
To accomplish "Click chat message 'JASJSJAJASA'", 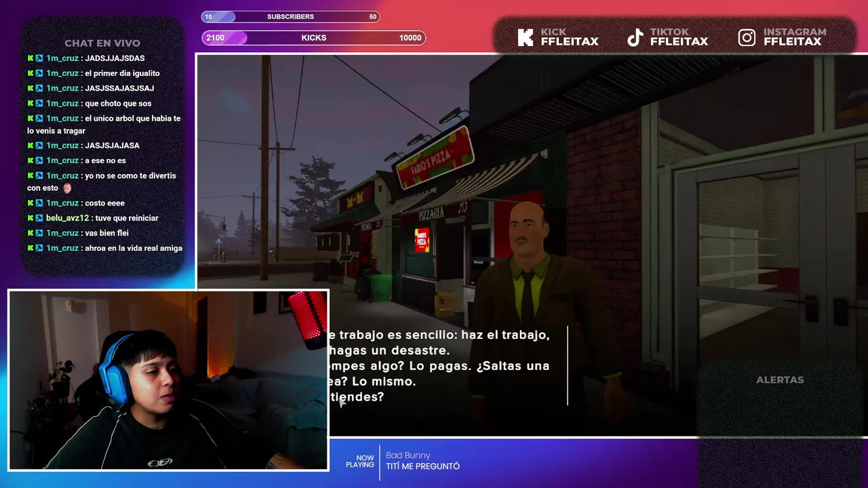I will point(112,146).
